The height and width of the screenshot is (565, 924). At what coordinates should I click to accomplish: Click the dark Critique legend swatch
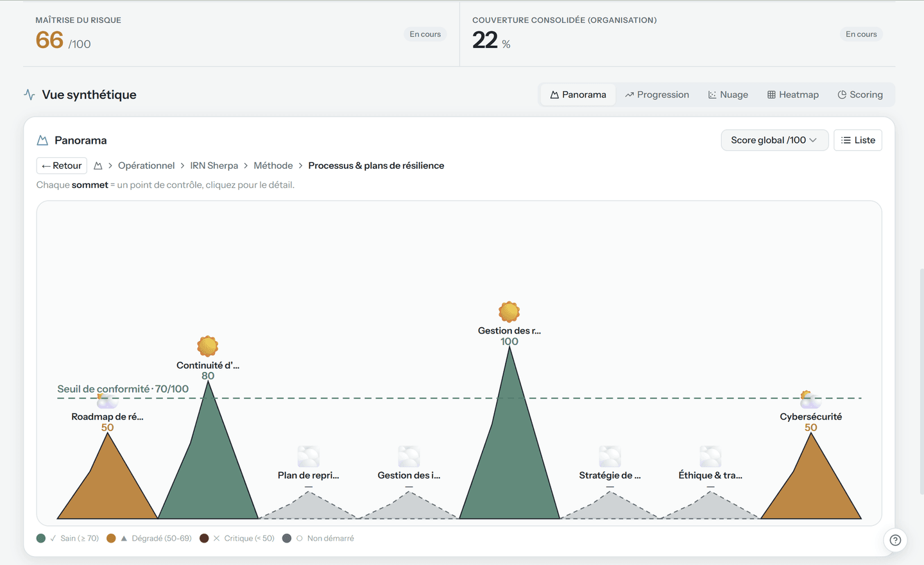click(x=204, y=538)
